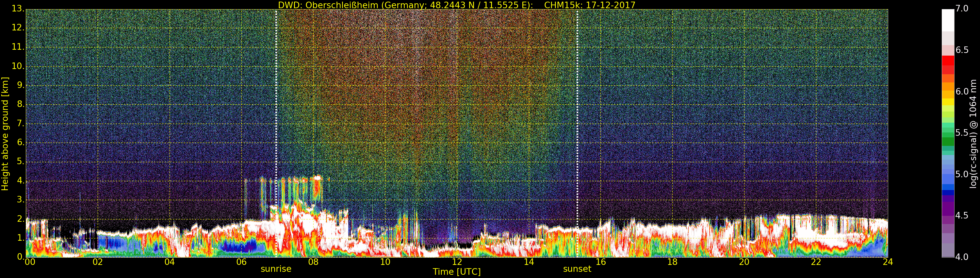This screenshot has height=278, width=980.
Task: Click the 24 hour tick on time axis
Action: tap(888, 262)
